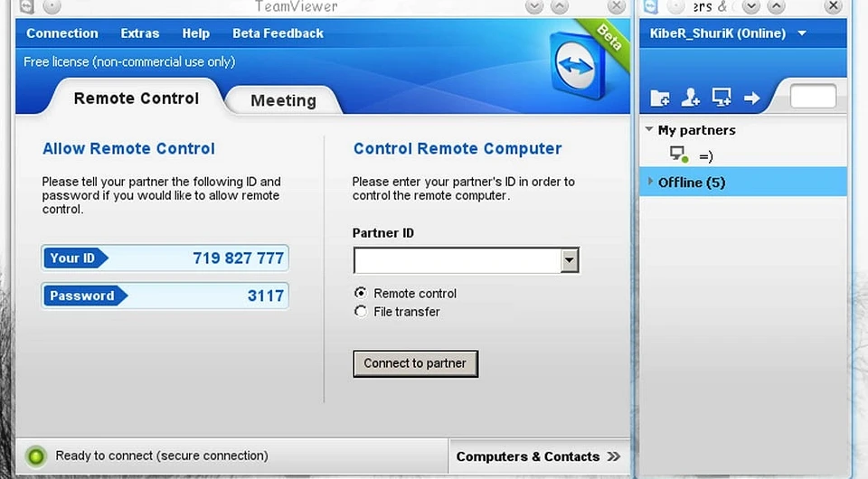Open the Extras menu
Viewport: 868px width, 479px height.
(x=139, y=33)
